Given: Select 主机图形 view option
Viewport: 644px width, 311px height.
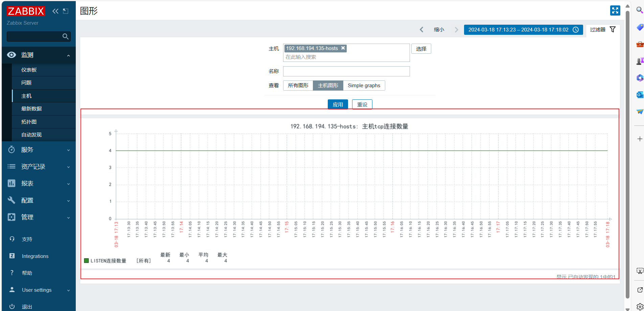Looking at the screenshot, I should [x=328, y=86].
